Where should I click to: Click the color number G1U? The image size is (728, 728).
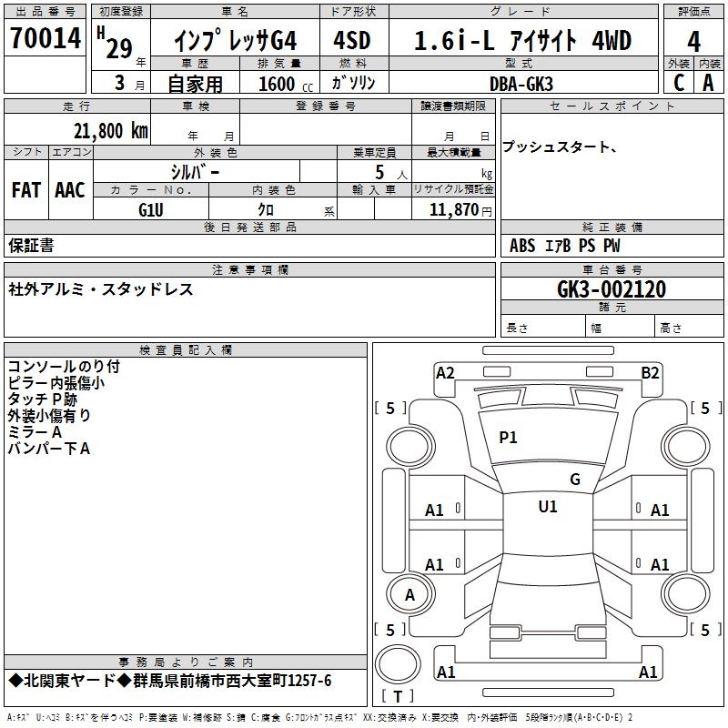pyautogui.click(x=151, y=209)
